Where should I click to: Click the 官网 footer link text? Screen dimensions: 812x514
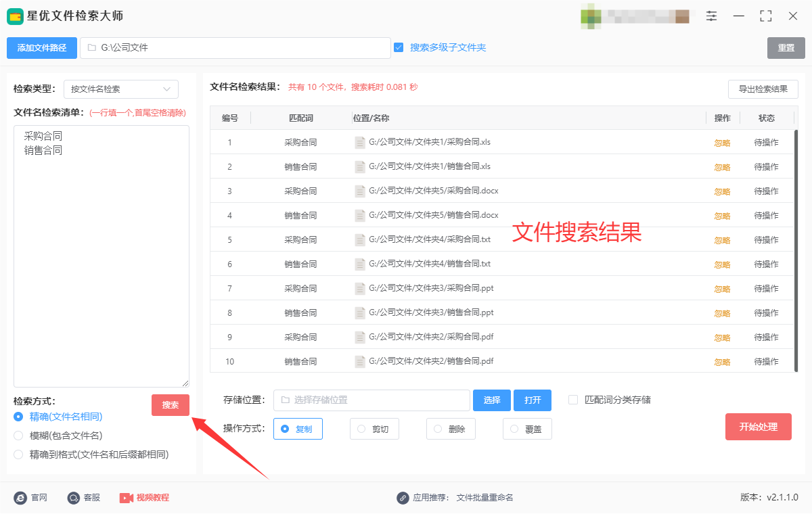click(39, 498)
